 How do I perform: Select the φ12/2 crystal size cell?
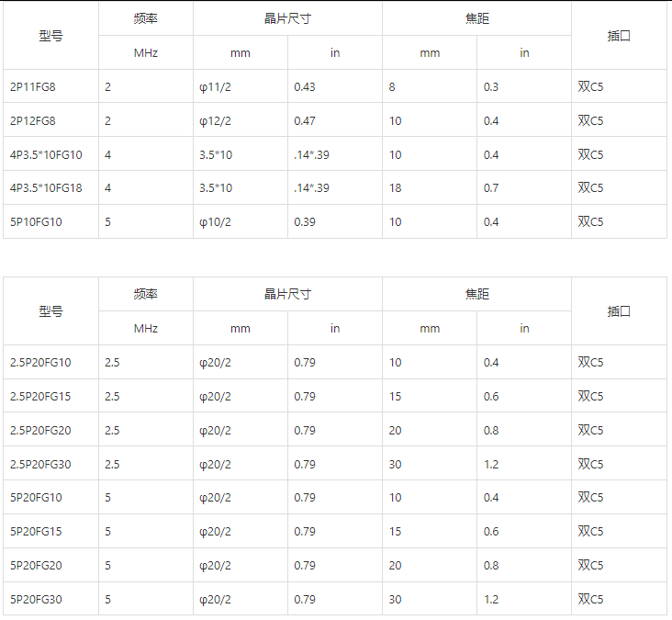(215, 120)
